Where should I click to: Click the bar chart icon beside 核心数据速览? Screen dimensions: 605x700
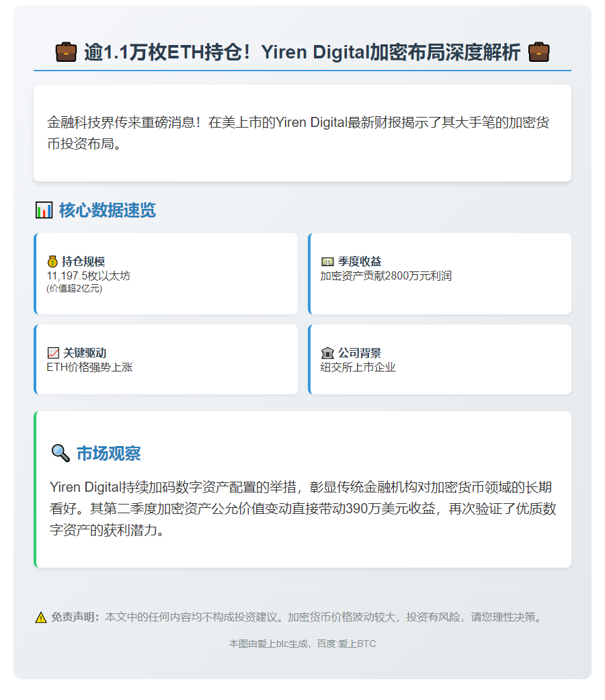[44, 210]
